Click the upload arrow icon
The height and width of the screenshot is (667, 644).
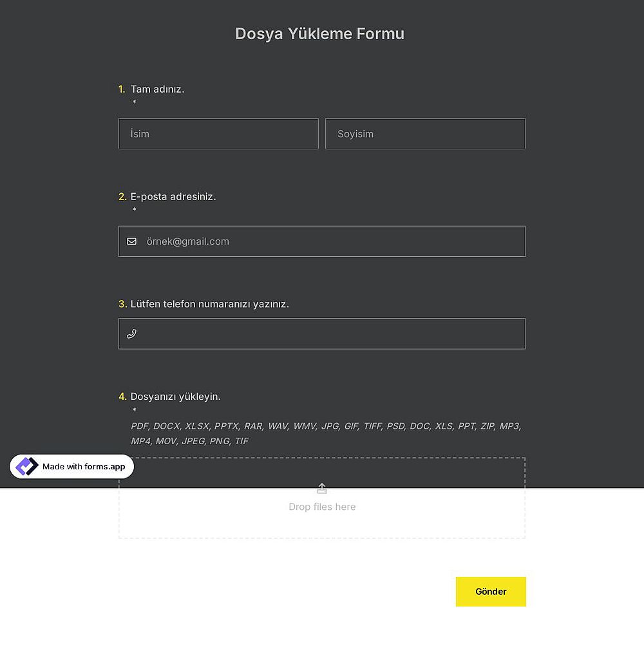coord(322,488)
